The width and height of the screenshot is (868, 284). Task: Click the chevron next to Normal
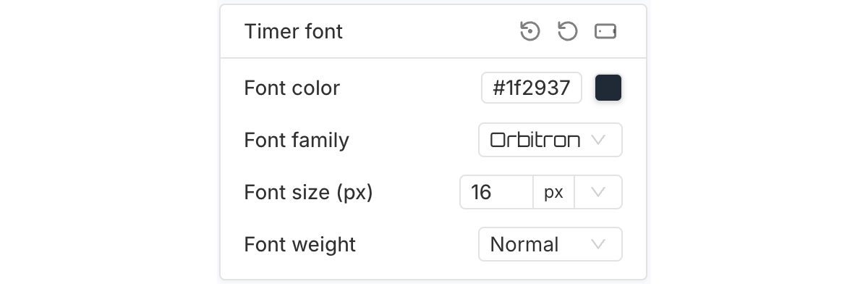598,244
